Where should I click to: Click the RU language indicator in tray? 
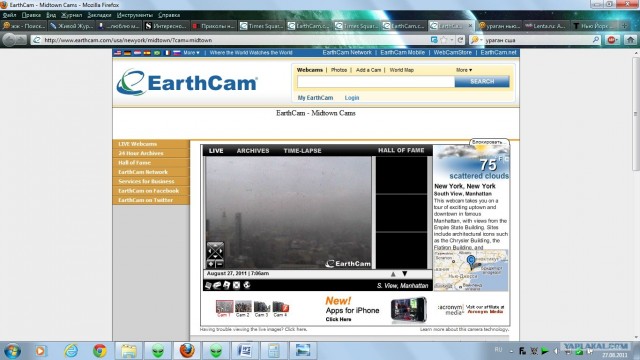pyautogui.click(x=498, y=350)
